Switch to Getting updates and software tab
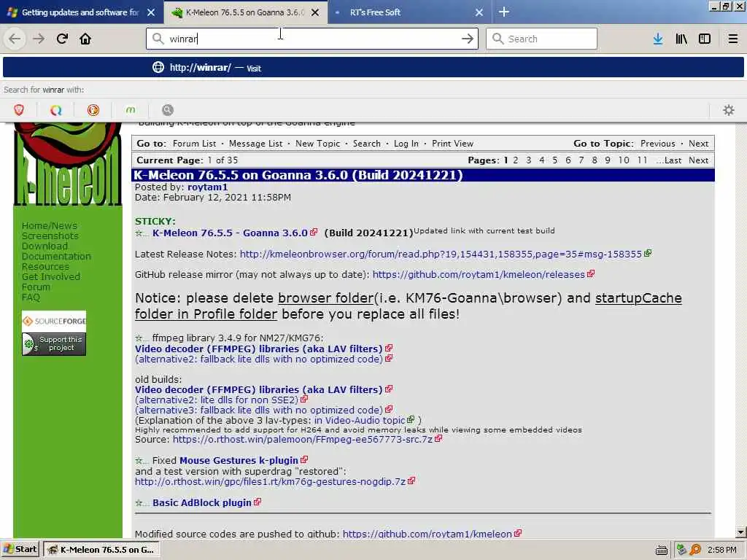This screenshot has height=560, width=747. 82,12
